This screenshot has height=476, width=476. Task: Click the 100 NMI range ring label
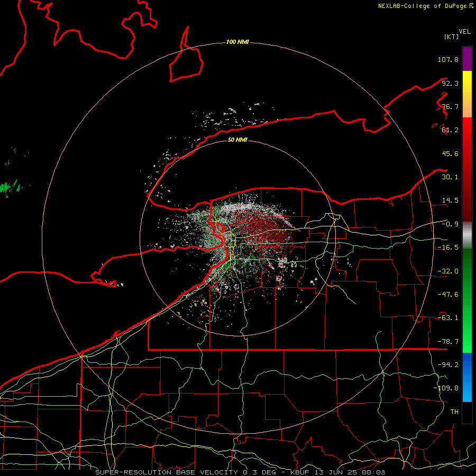(237, 42)
